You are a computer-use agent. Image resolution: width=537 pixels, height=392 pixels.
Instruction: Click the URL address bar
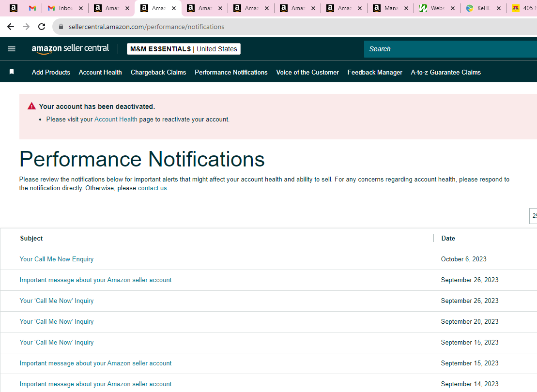pyautogui.click(x=294, y=27)
